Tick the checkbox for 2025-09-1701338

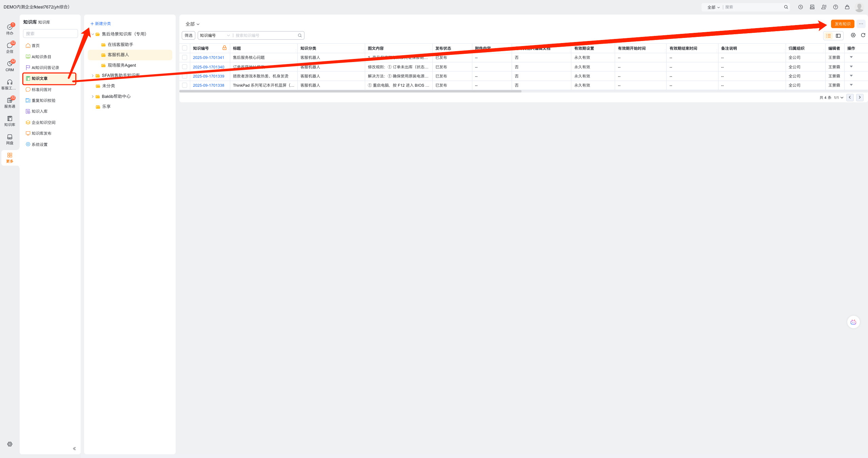tap(185, 85)
